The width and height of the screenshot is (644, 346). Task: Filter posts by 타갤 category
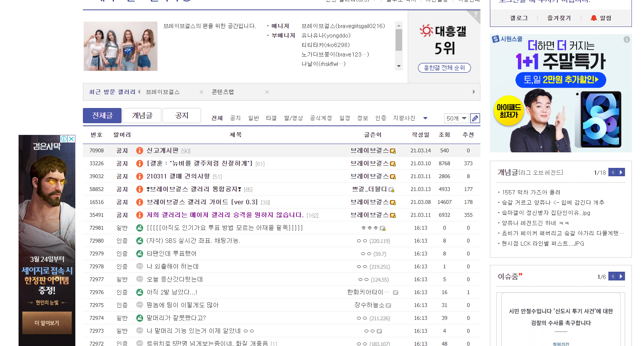click(x=271, y=118)
